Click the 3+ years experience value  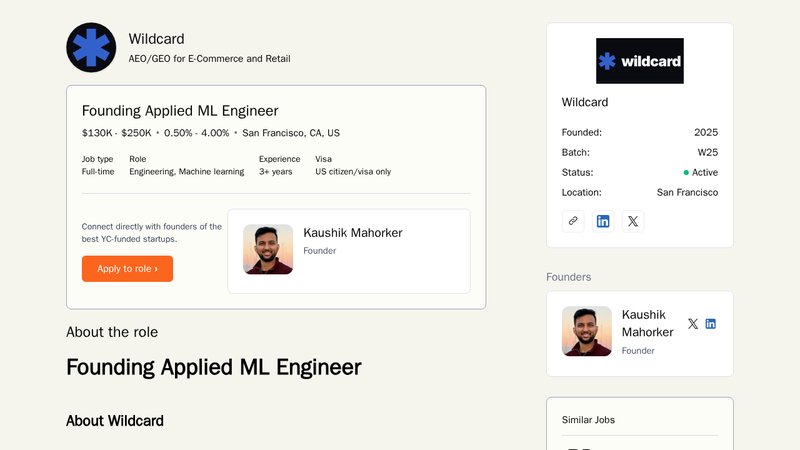(276, 171)
